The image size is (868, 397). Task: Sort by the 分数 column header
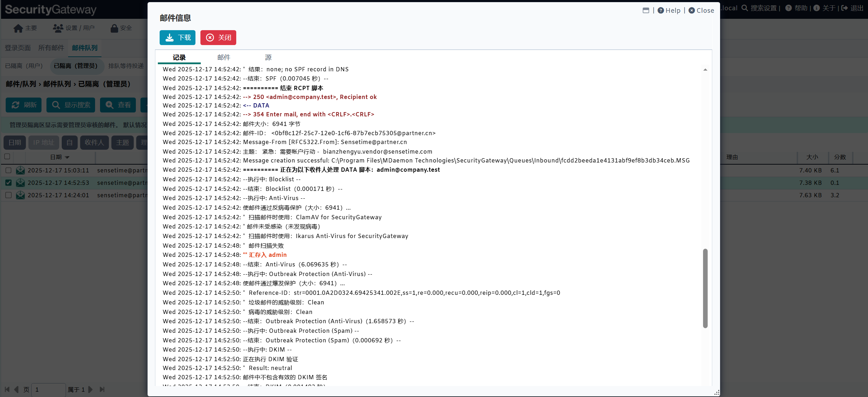[x=840, y=157]
